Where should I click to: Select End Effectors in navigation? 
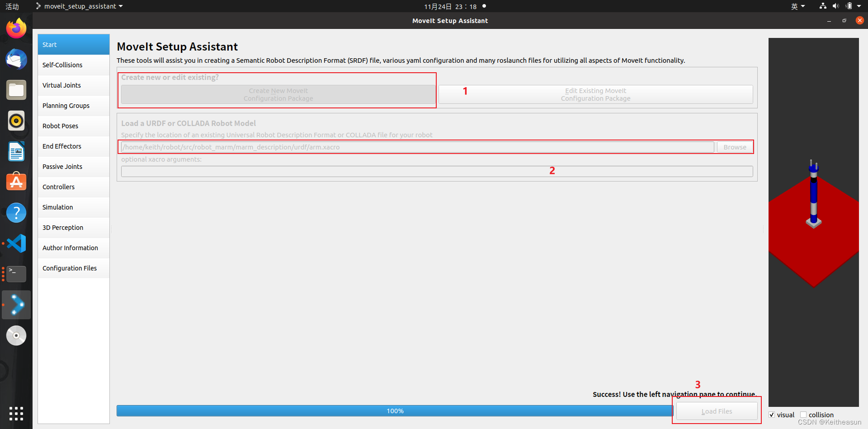click(x=74, y=146)
